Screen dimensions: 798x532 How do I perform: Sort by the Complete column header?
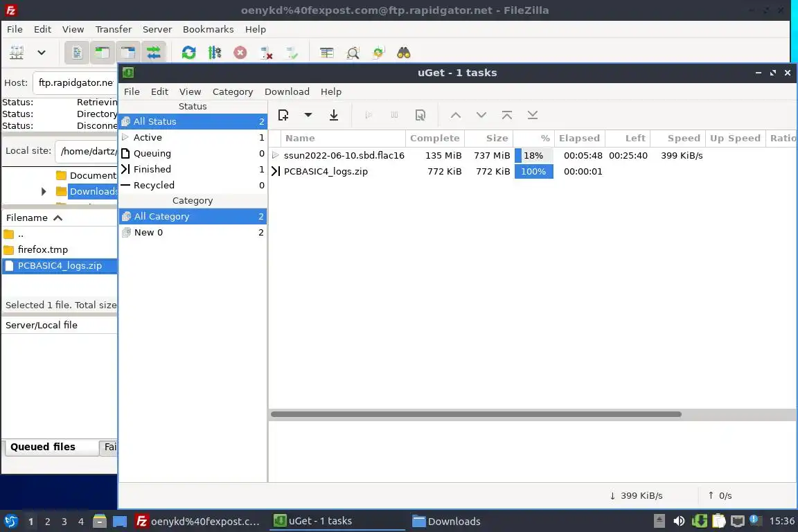point(434,138)
